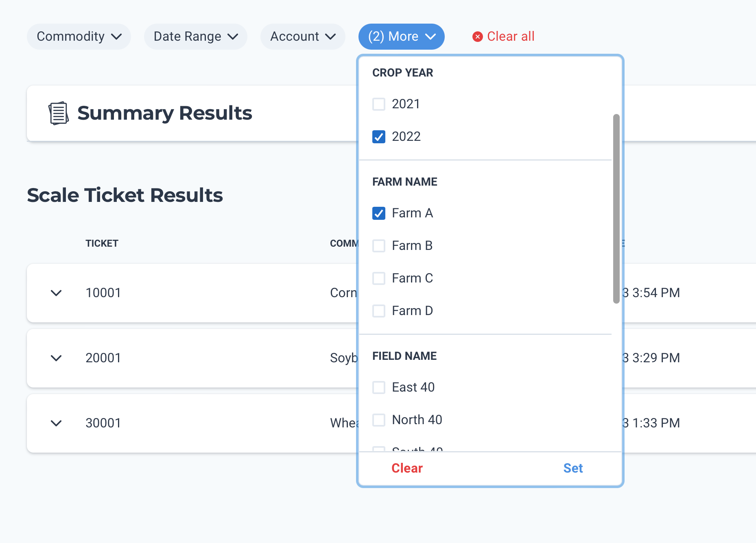Enable the Farm C checkbox
The width and height of the screenshot is (756, 543).
click(x=379, y=278)
